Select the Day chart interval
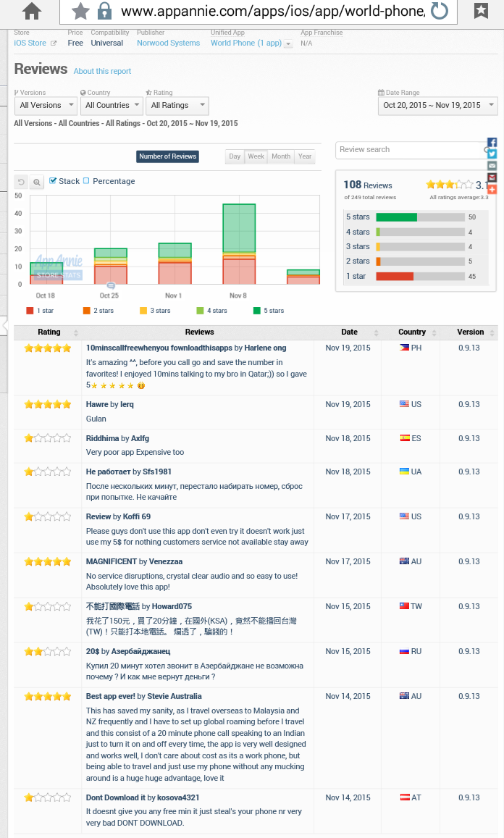The width and height of the screenshot is (504, 838). (235, 156)
